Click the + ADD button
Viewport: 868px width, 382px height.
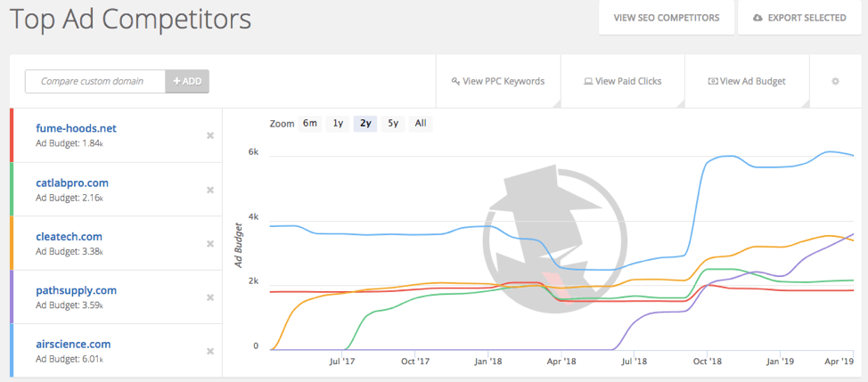click(187, 81)
